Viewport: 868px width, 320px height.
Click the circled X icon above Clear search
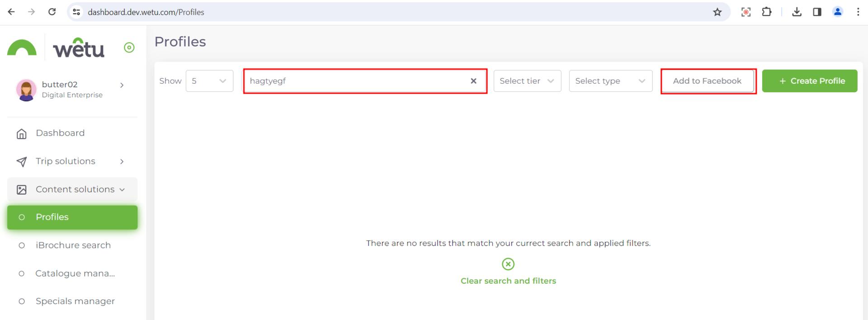508,264
